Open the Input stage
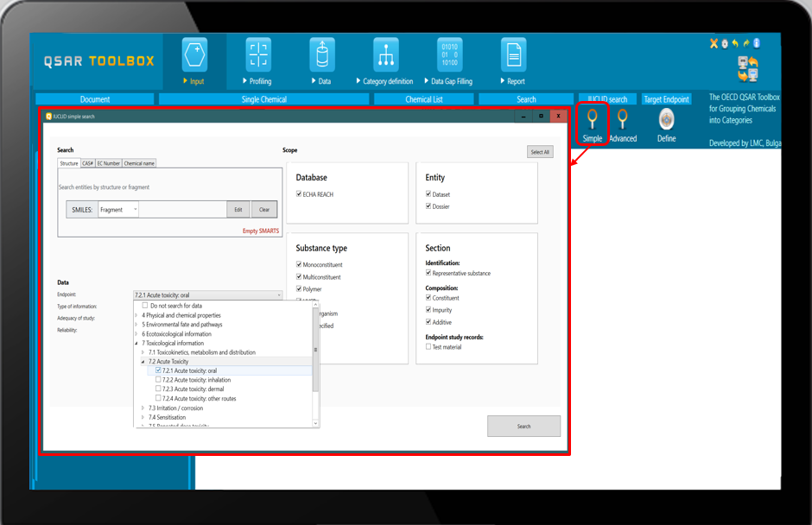 click(x=194, y=61)
